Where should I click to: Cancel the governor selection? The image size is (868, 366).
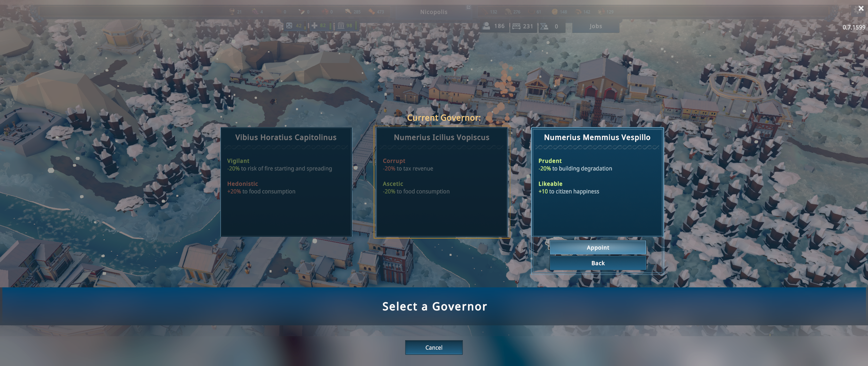(434, 348)
